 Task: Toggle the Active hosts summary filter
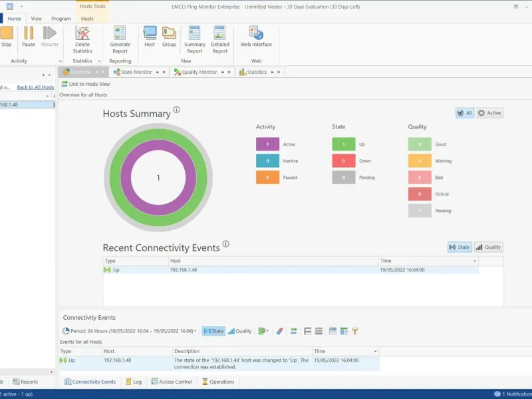pyautogui.click(x=489, y=113)
